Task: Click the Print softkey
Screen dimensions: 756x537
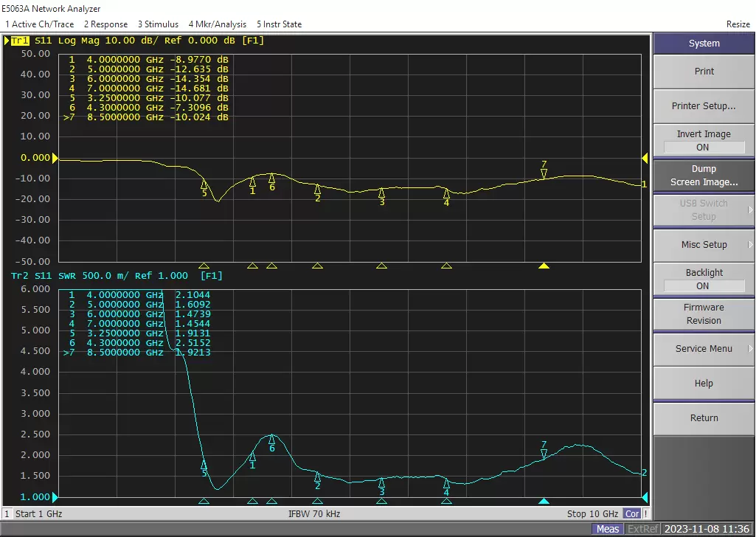Action: coord(702,71)
